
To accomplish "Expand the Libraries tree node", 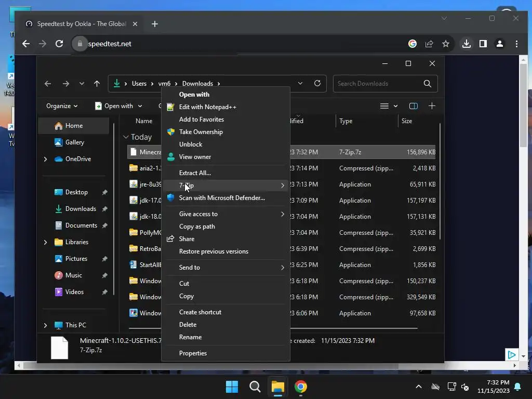I will [x=46, y=242].
